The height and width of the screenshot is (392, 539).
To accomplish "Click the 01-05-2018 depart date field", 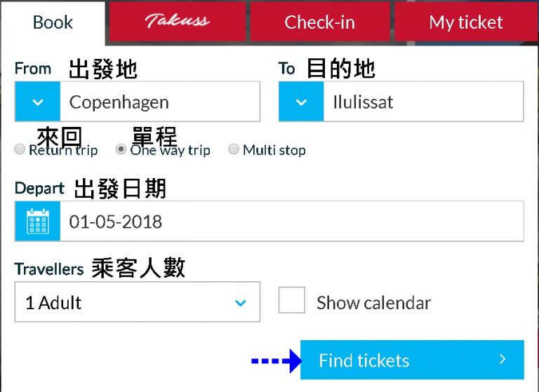I will point(292,222).
